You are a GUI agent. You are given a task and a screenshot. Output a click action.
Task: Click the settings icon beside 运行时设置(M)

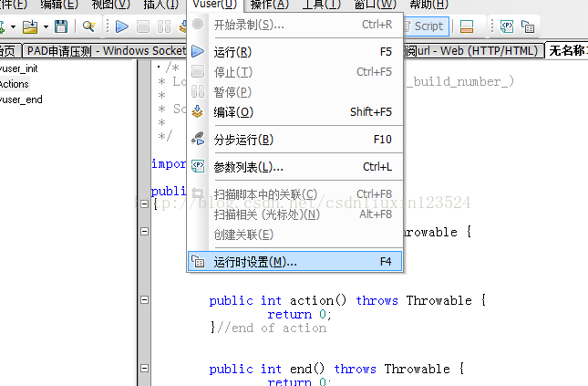(x=198, y=261)
